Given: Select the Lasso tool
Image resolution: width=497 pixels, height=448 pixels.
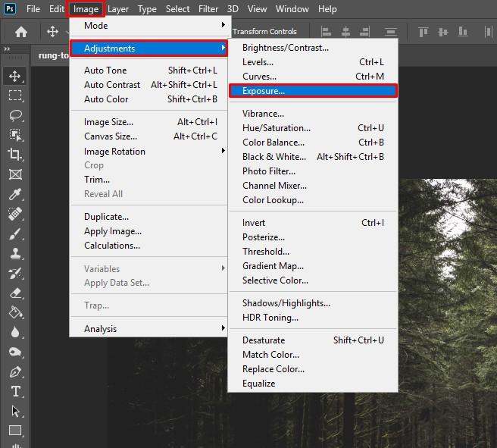Looking at the screenshot, I should [15, 115].
